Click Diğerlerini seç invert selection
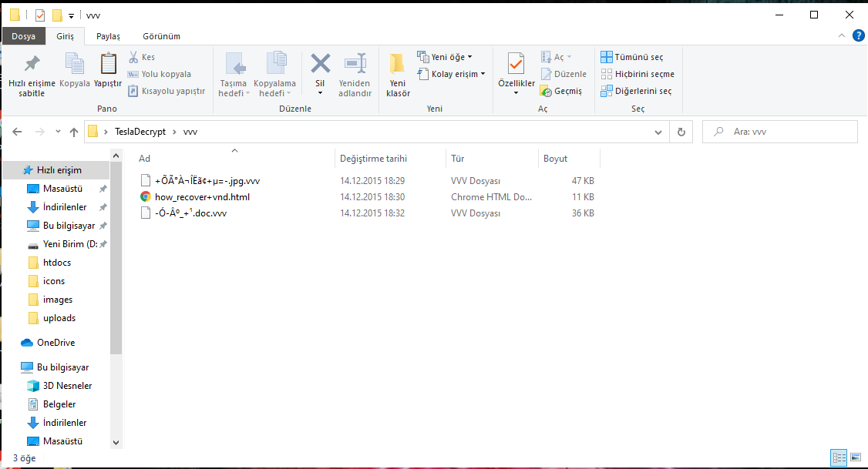Screen dimensions: 868x469 click(x=636, y=91)
